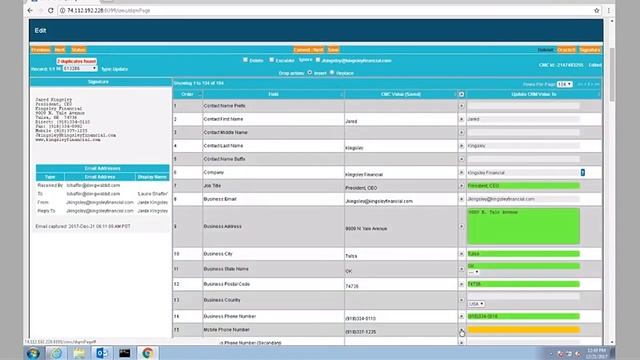Copy value arrow for Business Address row
Image resolution: width=640 pixels, height=360 pixels.
click(461, 226)
